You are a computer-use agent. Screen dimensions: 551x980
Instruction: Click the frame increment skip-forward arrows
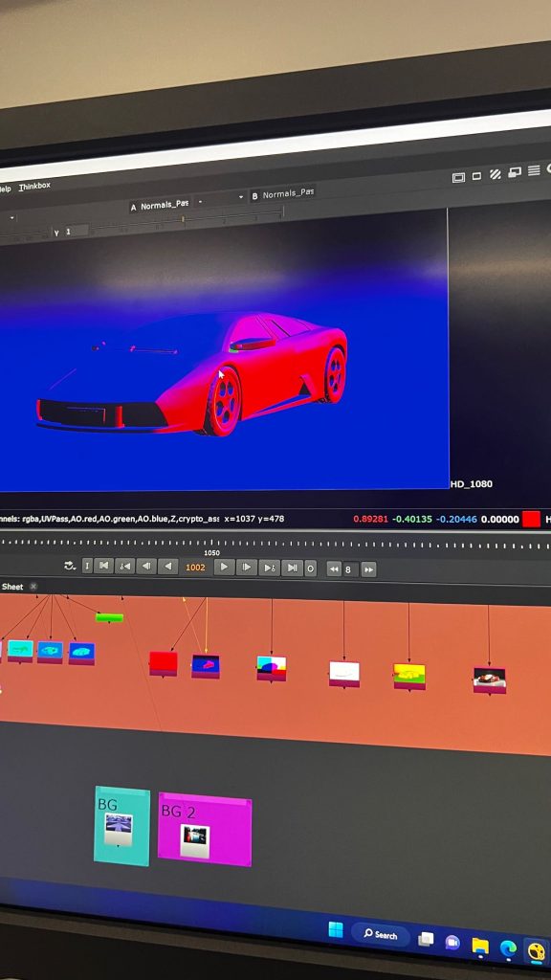[x=368, y=569]
